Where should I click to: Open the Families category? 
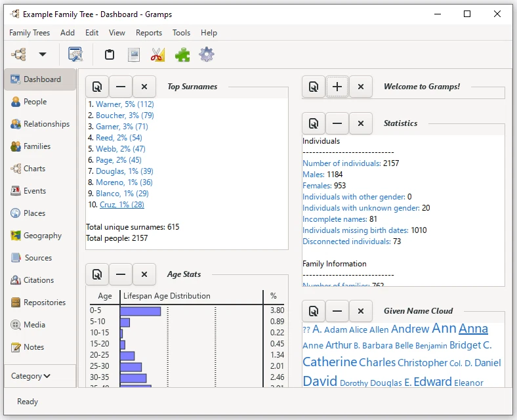pos(40,146)
